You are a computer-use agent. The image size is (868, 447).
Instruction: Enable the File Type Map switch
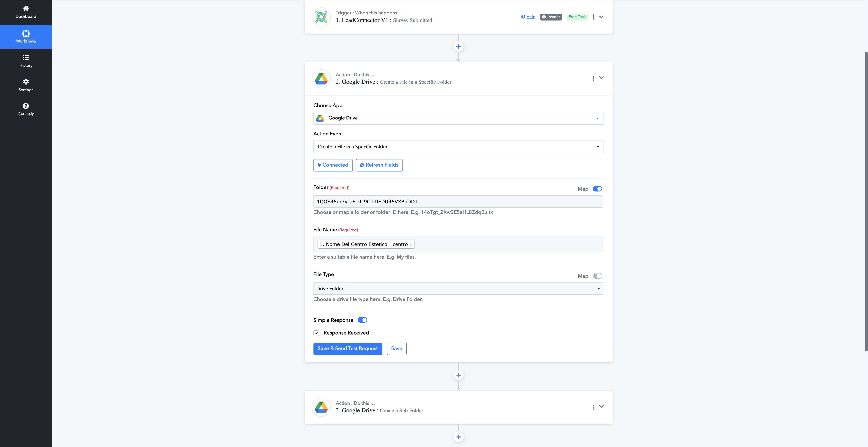point(597,276)
